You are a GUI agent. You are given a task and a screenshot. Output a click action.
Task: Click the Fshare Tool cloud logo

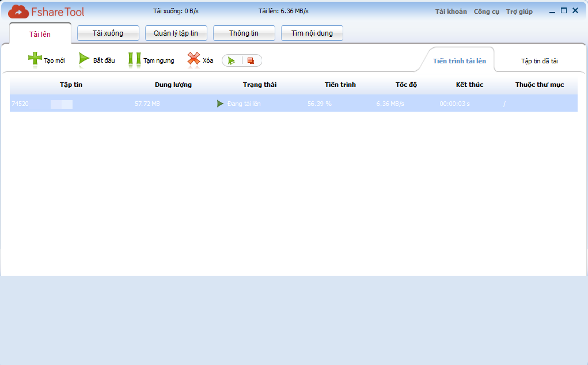[18, 12]
